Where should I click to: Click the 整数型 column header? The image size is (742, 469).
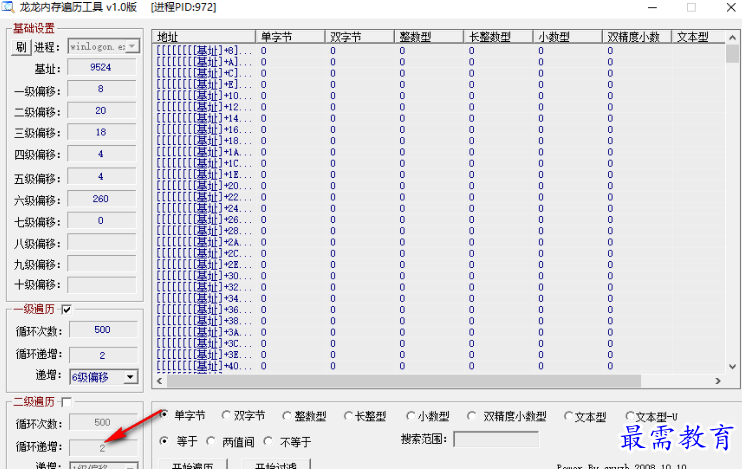(x=429, y=37)
